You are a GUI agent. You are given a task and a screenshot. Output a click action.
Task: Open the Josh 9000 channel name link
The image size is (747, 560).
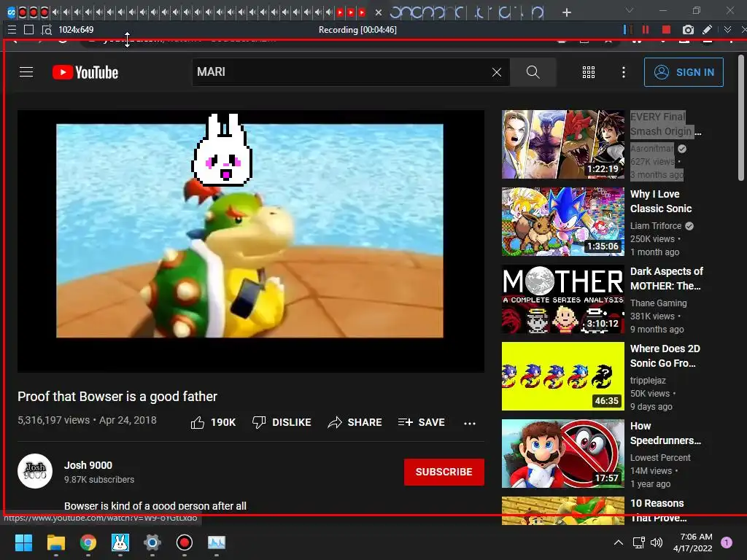click(x=88, y=465)
